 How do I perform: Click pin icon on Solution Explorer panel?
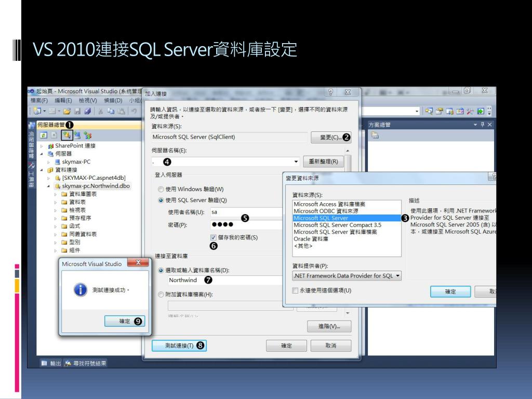coord(483,125)
